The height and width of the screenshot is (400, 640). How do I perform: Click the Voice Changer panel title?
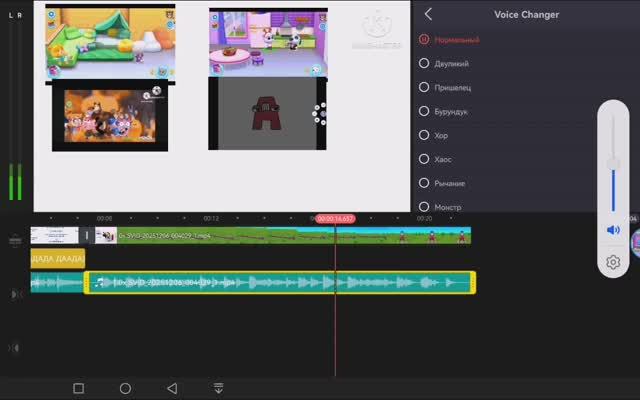pos(527,15)
